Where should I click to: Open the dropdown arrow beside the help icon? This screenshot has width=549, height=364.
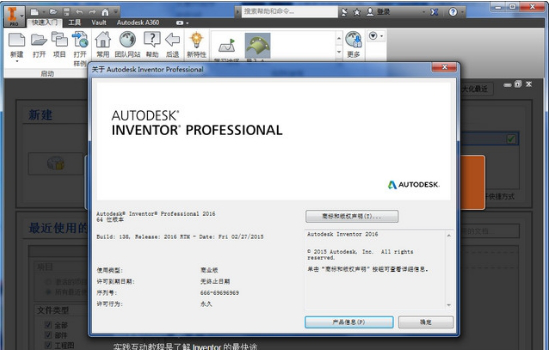[462, 12]
